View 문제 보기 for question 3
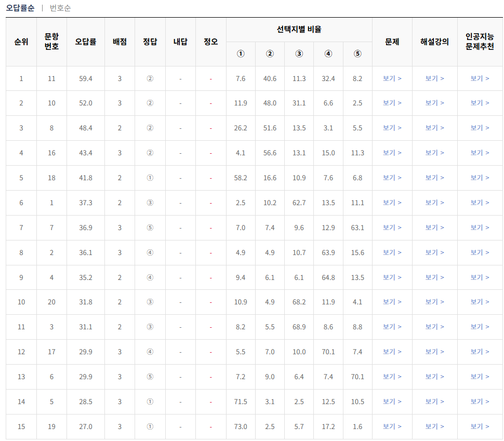504x441 pixels. [x=391, y=327]
